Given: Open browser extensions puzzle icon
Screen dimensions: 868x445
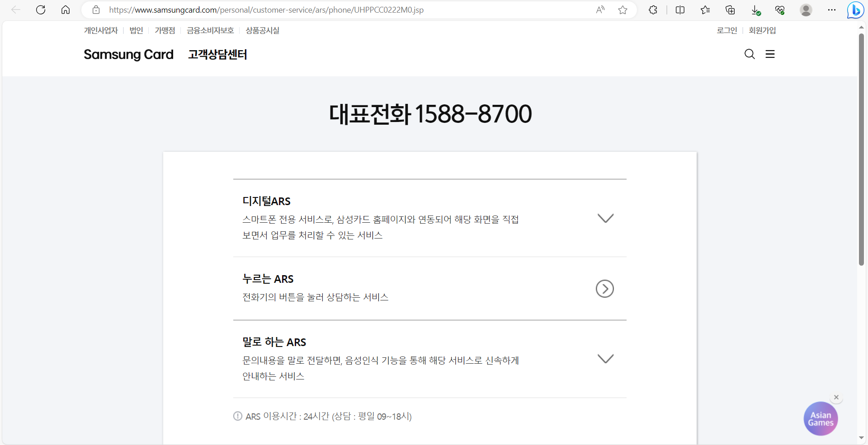Looking at the screenshot, I should [x=653, y=10].
